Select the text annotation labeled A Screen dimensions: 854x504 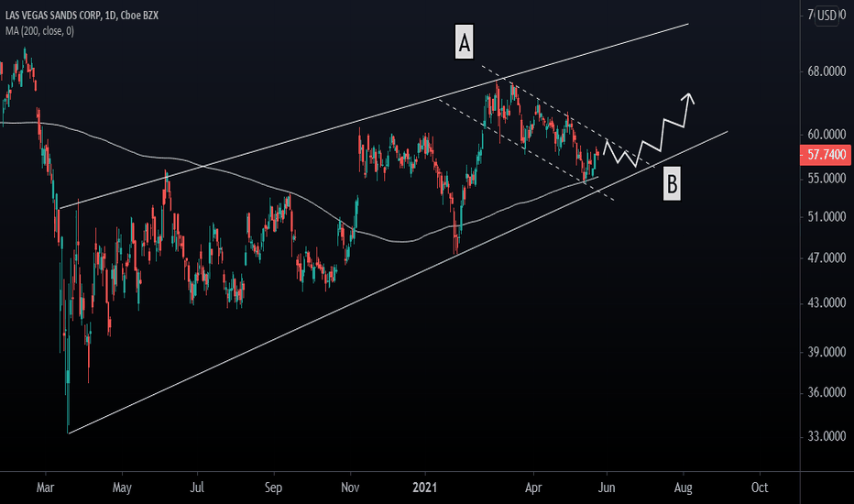coord(464,42)
